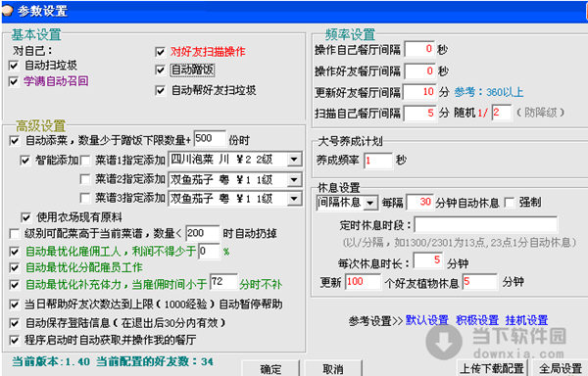Click the 200 quantity threshold field

tap(203, 233)
